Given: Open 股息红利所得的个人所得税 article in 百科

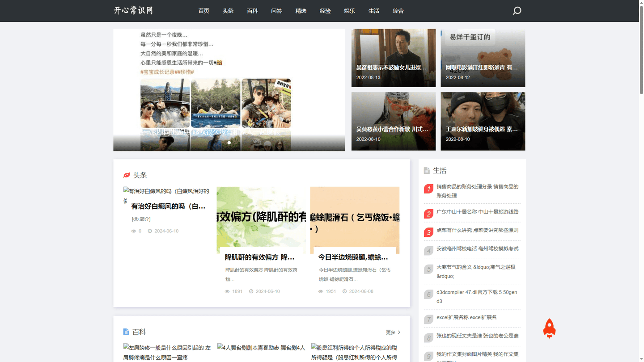Looking at the screenshot, I should pos(355,352).
